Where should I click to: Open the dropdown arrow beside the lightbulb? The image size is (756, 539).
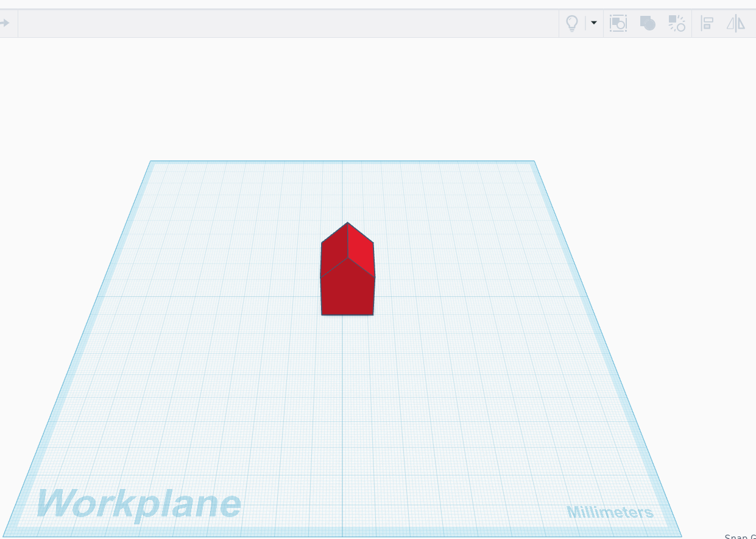(x=594, y=23)
